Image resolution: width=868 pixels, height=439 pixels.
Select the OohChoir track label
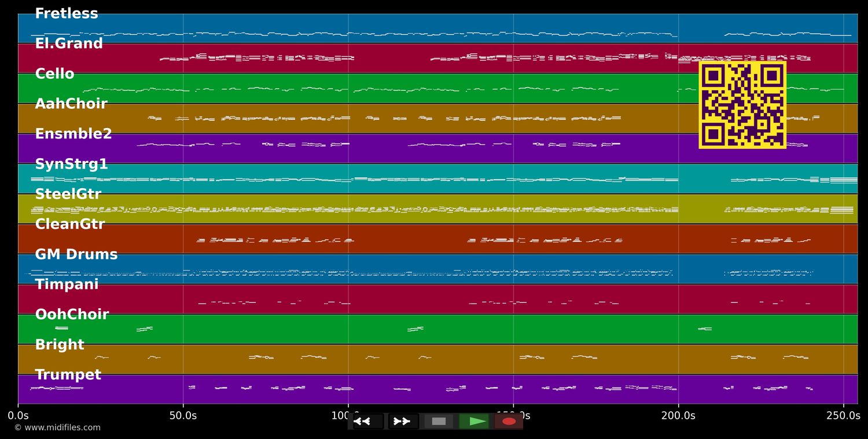(x=72, y=314)
